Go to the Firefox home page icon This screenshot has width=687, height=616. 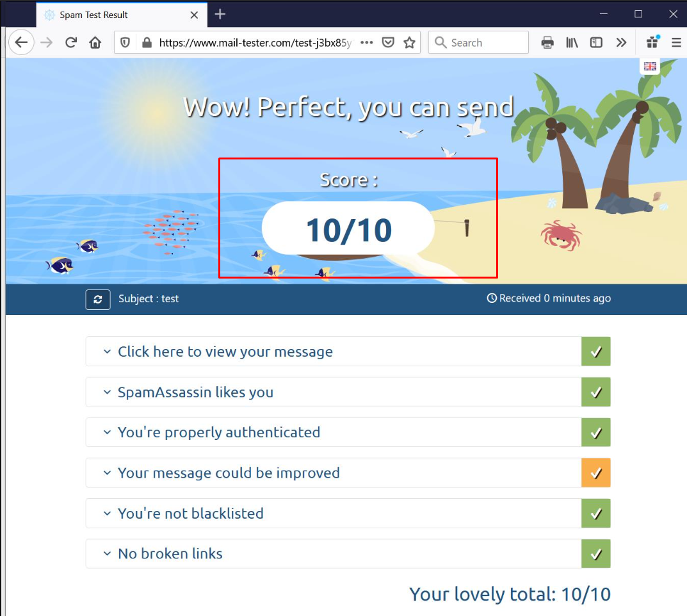(95, 43)
